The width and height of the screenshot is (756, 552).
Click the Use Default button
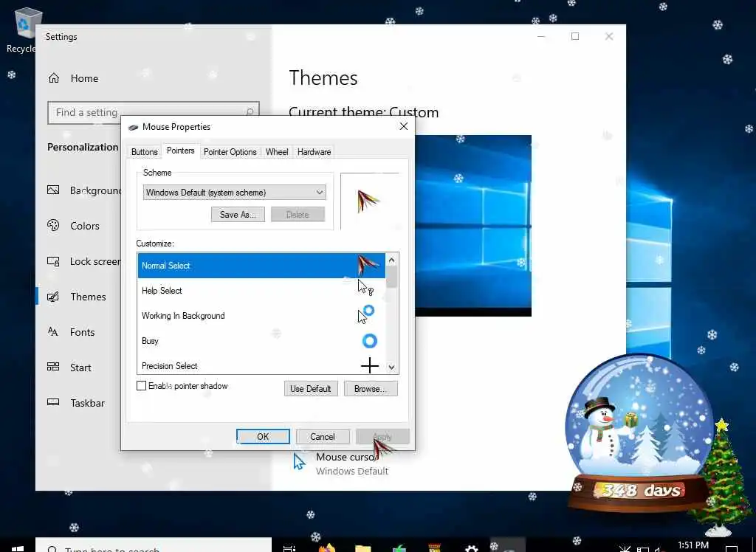point(311,389)
